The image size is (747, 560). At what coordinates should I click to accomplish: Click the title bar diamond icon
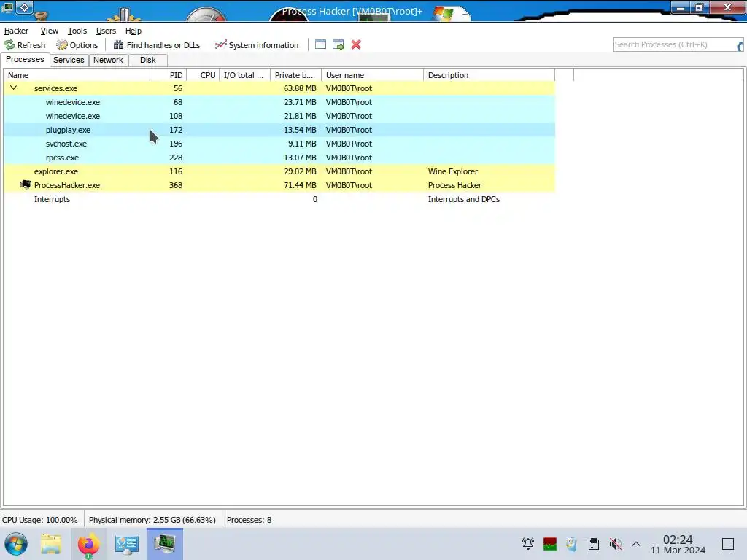(x=25, y=7)
